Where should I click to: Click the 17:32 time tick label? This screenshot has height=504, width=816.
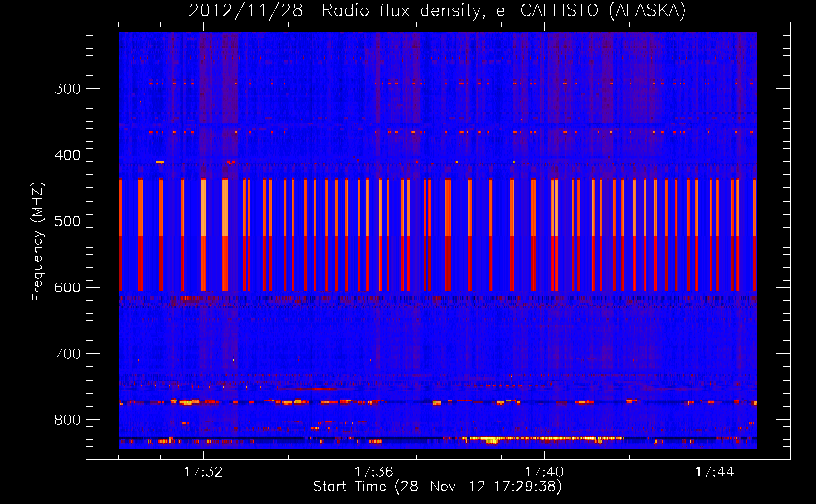coord(203,472)
